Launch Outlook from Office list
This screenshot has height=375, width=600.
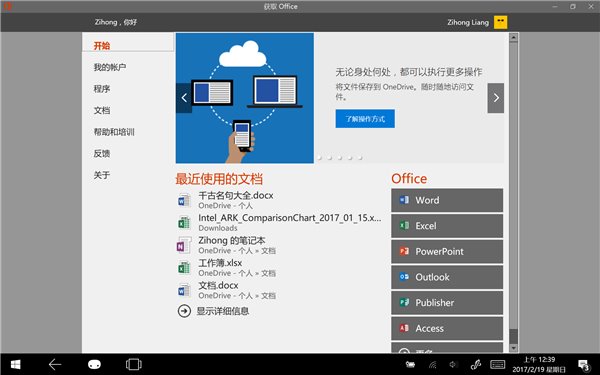447,277
